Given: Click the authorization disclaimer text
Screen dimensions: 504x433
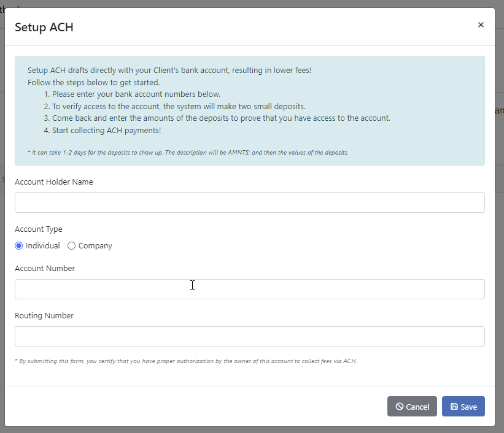Looking at the screenshot, I should click(x=186, y=361).
